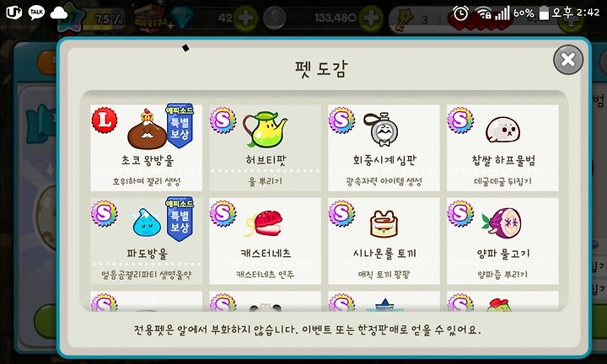607x364 pixels.
Task: Tap the blue diamond currency icon
Action: pyautogui.click(x=181, y=18)
